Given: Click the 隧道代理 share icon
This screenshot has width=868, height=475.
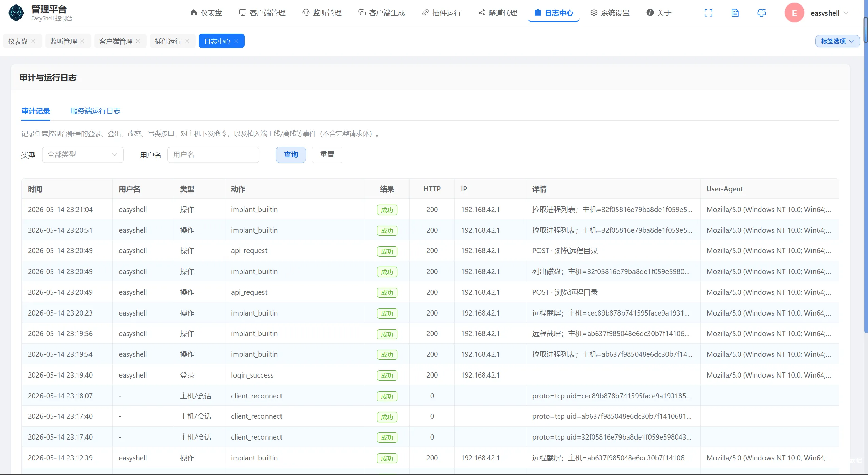Looking at the screenshot, I should tap(481, 13).
